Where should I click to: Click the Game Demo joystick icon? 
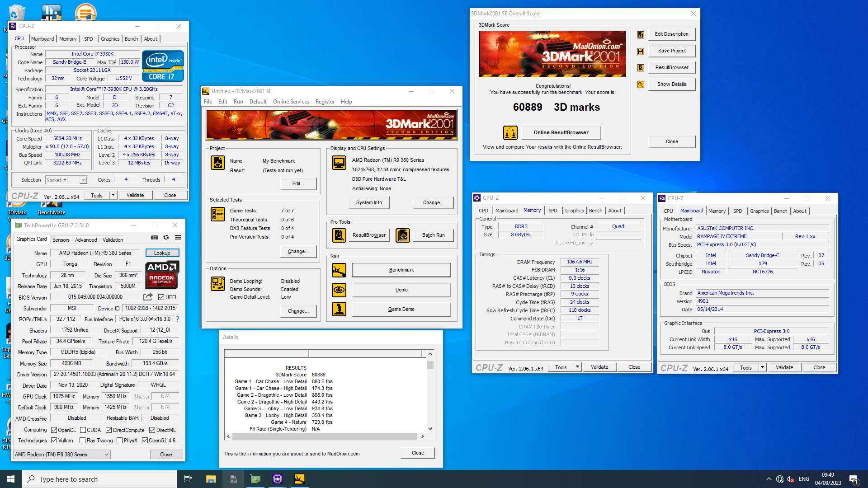pos(339,309)
